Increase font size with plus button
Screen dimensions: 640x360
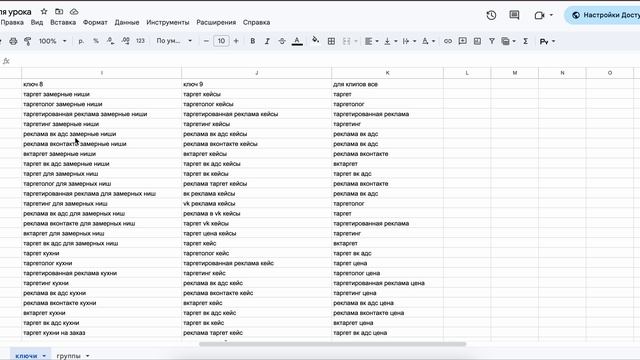(x=236, y=41)
